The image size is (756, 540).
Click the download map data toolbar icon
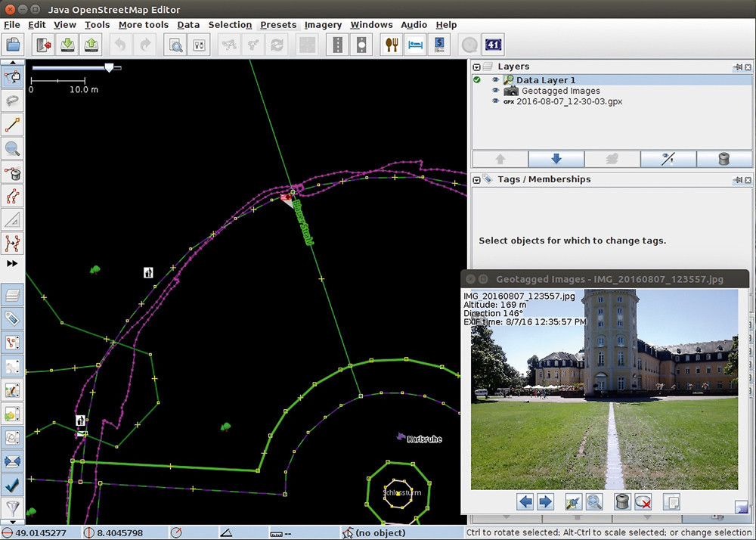67,45
